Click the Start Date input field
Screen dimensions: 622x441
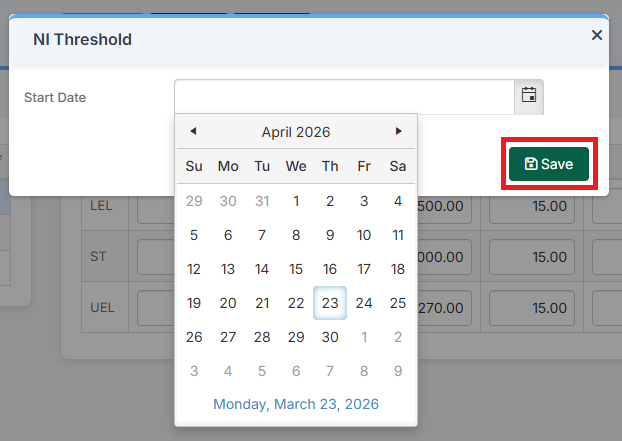(344, 96)
